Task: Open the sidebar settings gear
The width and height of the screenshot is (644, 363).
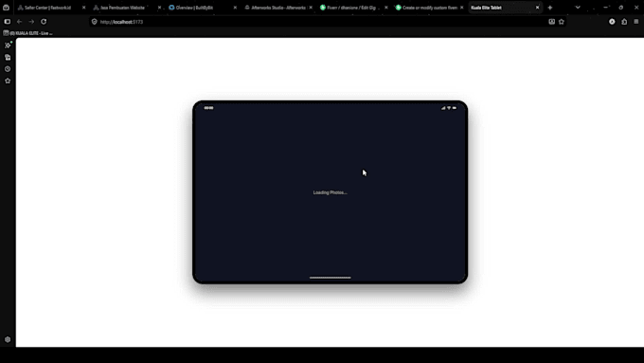Action: click(8, 339)
